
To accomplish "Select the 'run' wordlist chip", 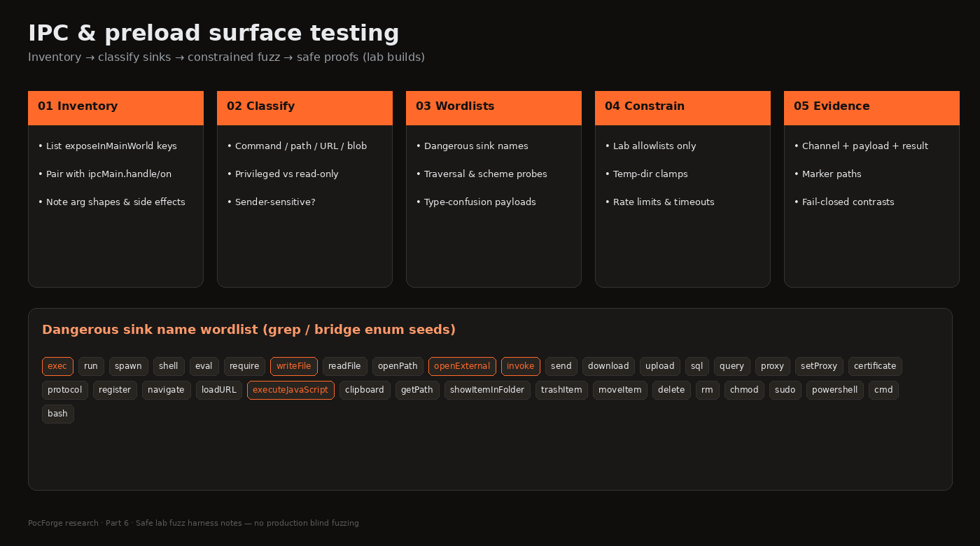I will click(x=91, y=366).
